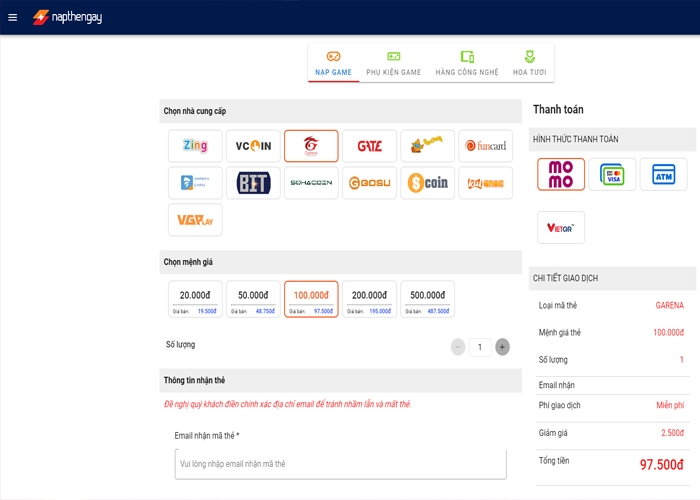Screen dimensions: 700x500
Task: Pick VietQR payment option
Action: 561,227
